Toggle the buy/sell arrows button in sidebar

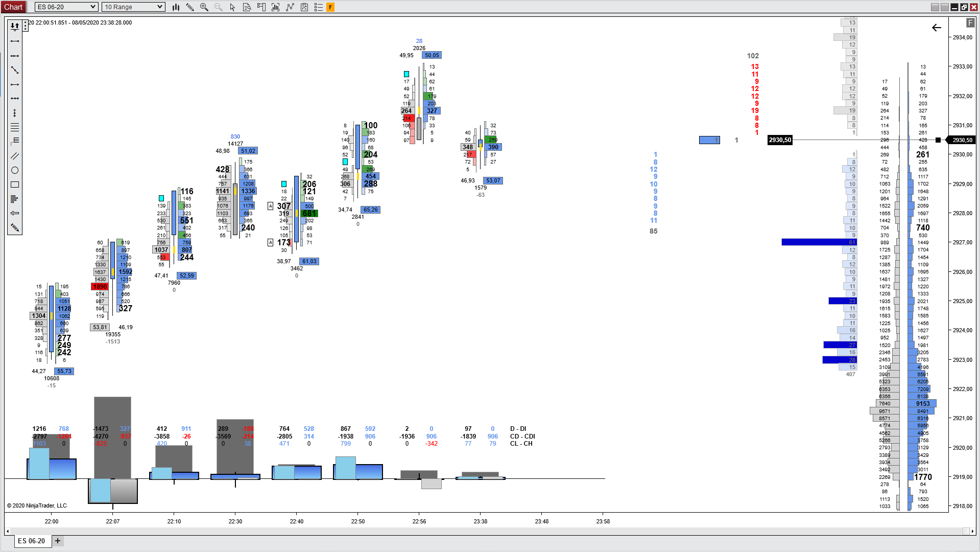(15, 26)
